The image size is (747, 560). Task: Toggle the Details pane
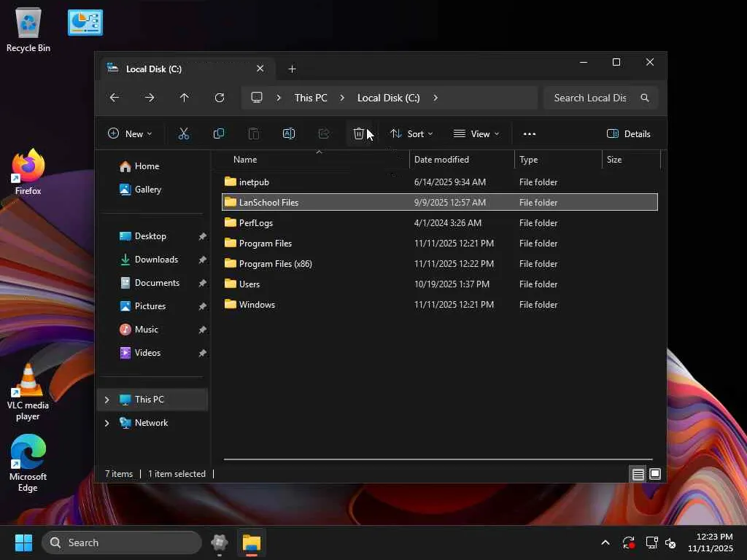[628, 133]
